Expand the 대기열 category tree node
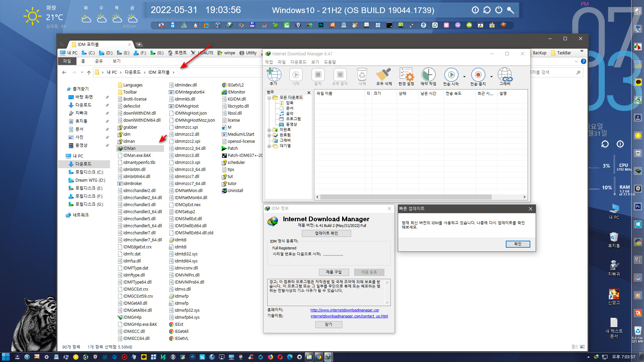This screenshot has width=644, height=362. (x=269, y=146)
